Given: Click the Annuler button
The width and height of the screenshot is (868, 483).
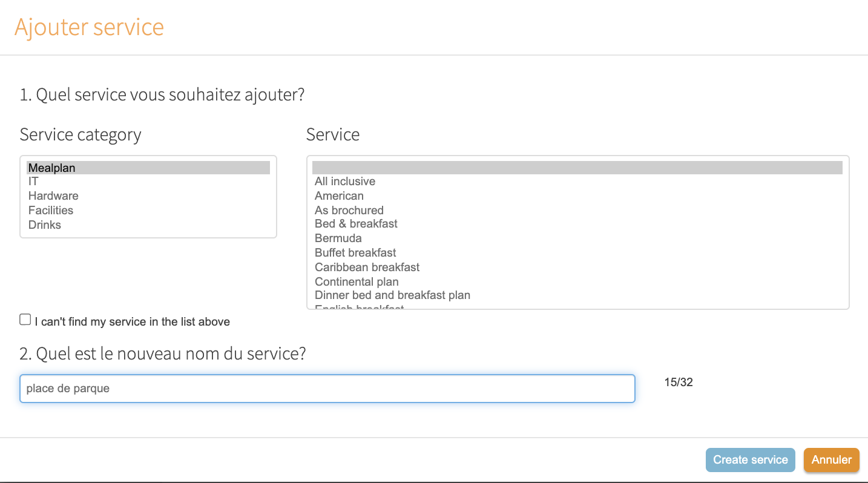Looking at the screenshot, I should [831, 460].
